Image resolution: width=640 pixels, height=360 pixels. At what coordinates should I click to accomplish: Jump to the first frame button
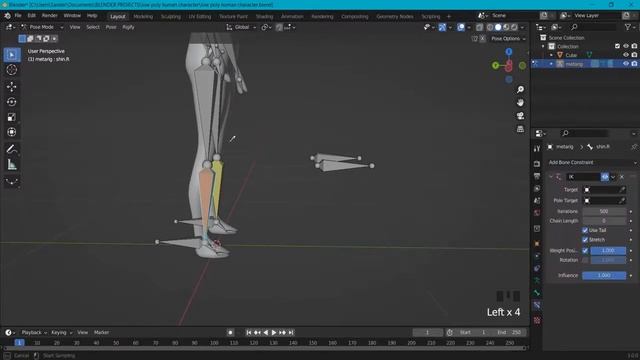(249, 333)
